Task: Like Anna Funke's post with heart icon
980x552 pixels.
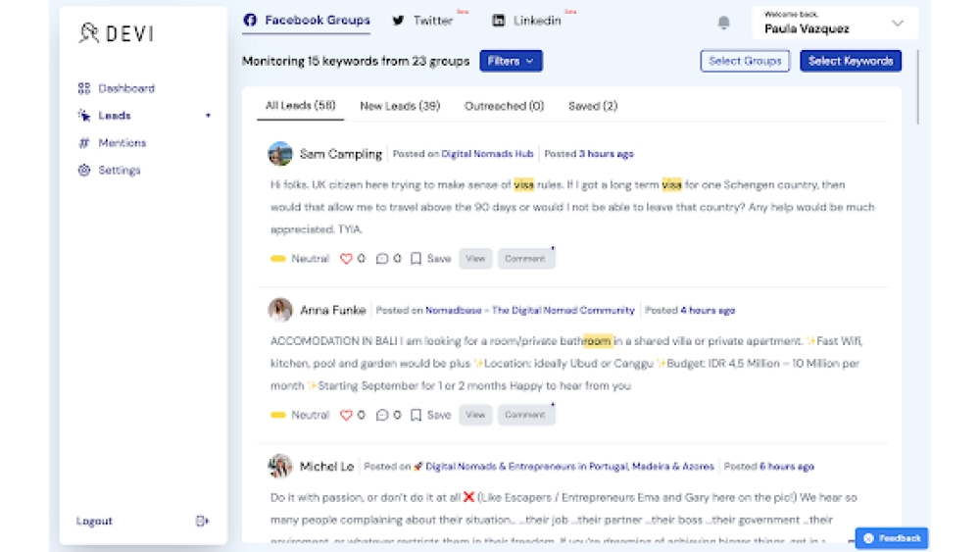Action: point(346,415)
